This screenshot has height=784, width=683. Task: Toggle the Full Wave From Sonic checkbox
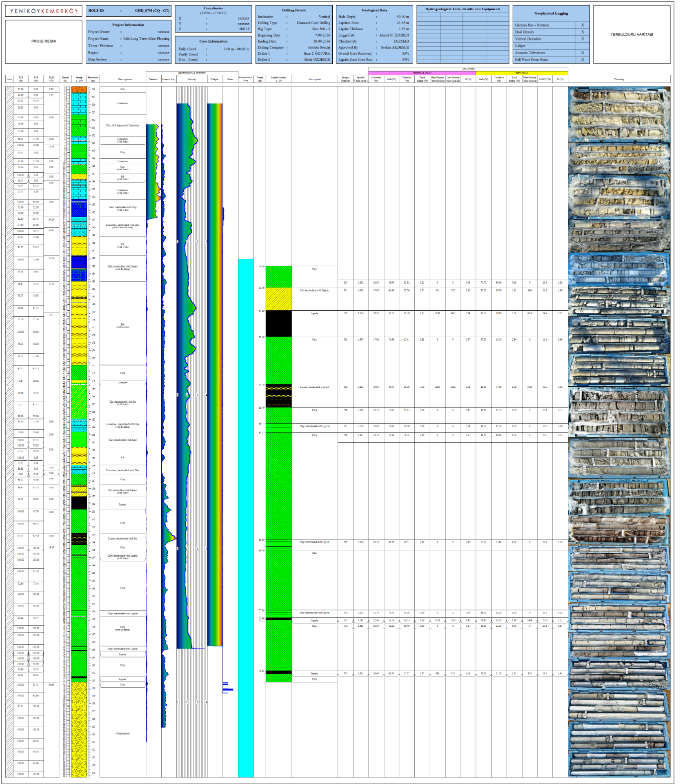[x=582, y=60]
